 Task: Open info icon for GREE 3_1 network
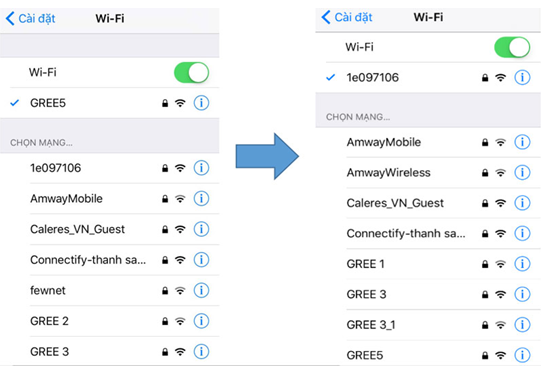(x=522, y=324)
